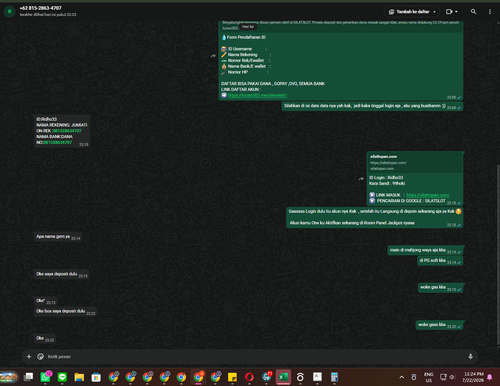Viewport: 500px width, 386px height.
Task: Forward the silattopan.com link message
Action: (x=361, y=179)
